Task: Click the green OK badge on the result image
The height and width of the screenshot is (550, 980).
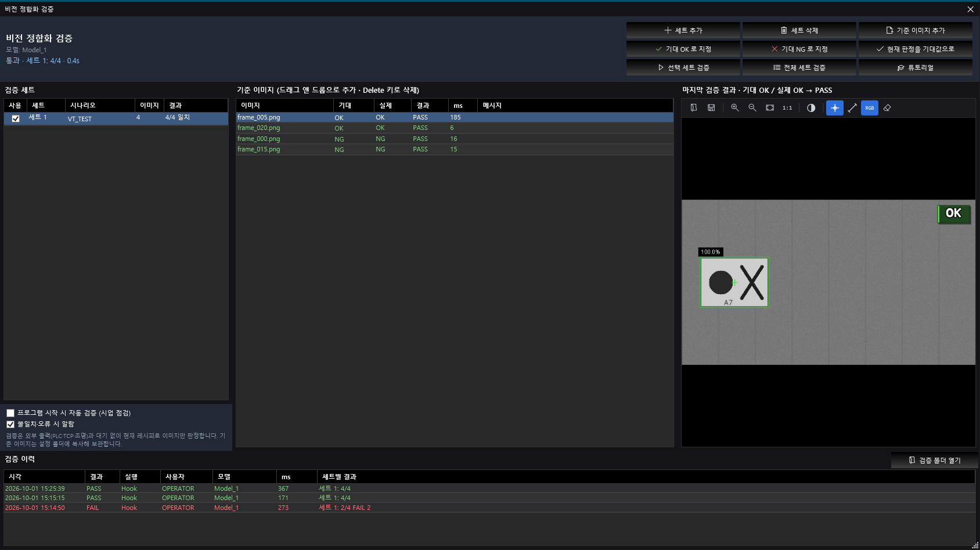Action: pyautogui.click(x=954, y=214)
